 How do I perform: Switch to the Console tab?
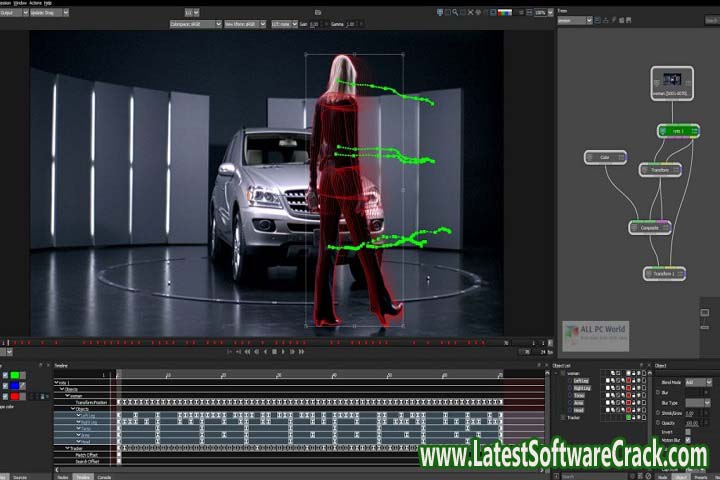[104, 477]
